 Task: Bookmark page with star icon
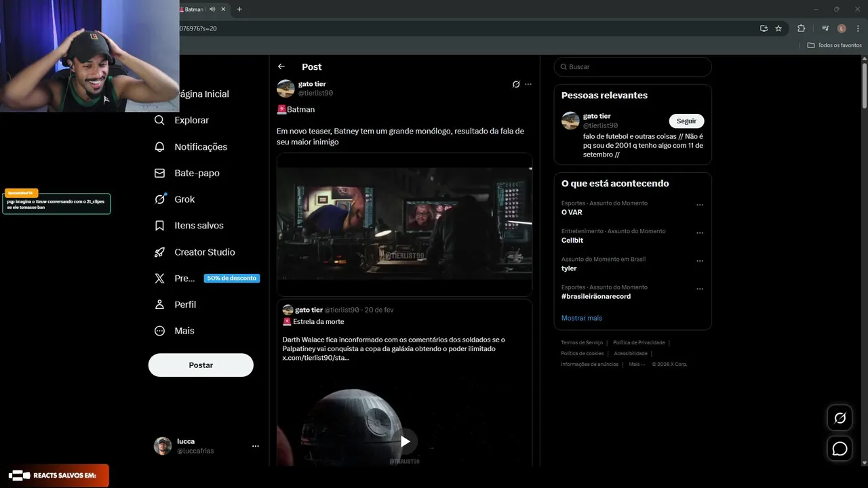[778, 28]
